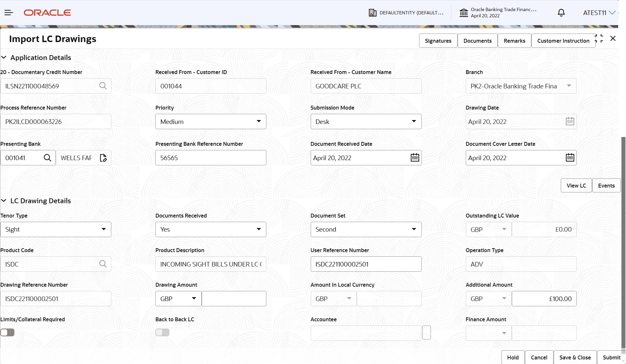
Task: Open the Documentary Credit Number search lookup
Action: click(x=103, y=86)
